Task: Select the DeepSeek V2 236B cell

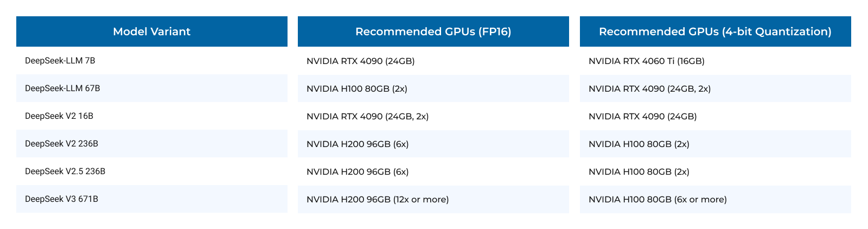Action: pyautogui.click(x=61, y=144)
